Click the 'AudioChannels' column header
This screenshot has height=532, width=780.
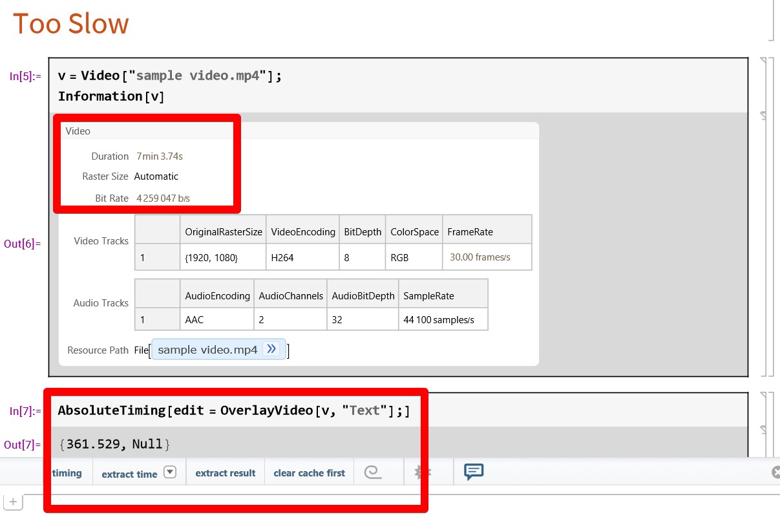coord(291,295)
